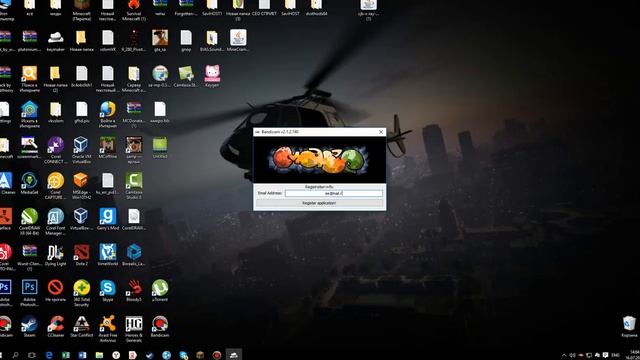640x360 pixels.
Task: Click the Email Address field in Bandicam dialog
Action: (x=333, y=193)
